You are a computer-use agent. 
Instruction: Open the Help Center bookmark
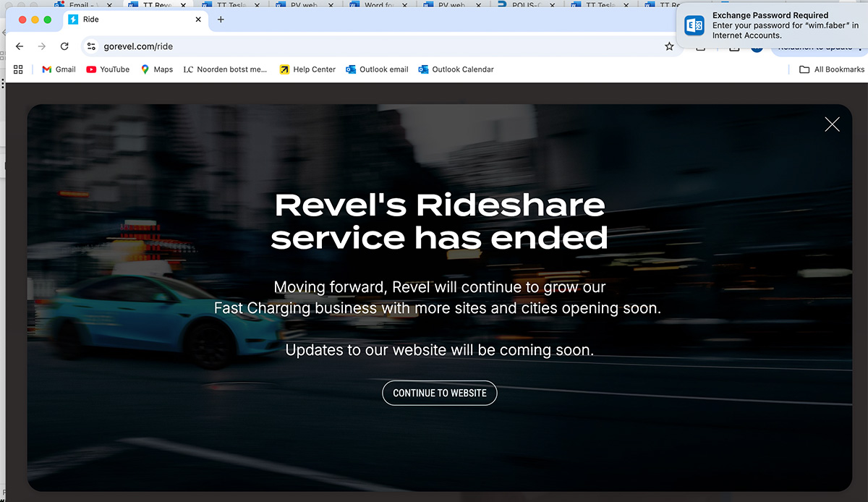tap(307, 69)
